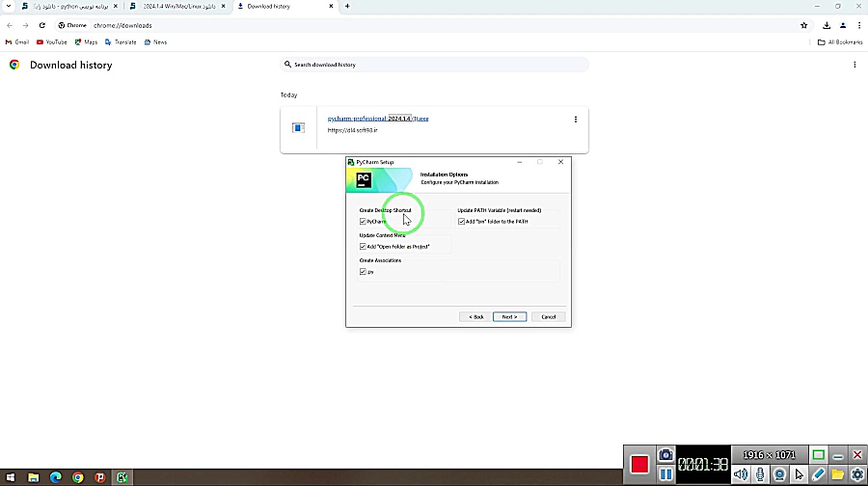Open the drawing pen tool in recorder

coord(818,474)
